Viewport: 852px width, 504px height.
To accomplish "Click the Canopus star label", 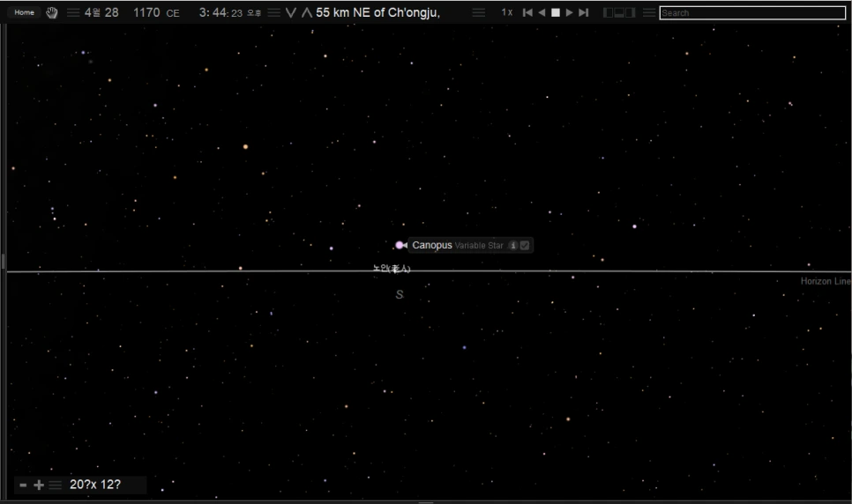I will click(x=432, y=246).
